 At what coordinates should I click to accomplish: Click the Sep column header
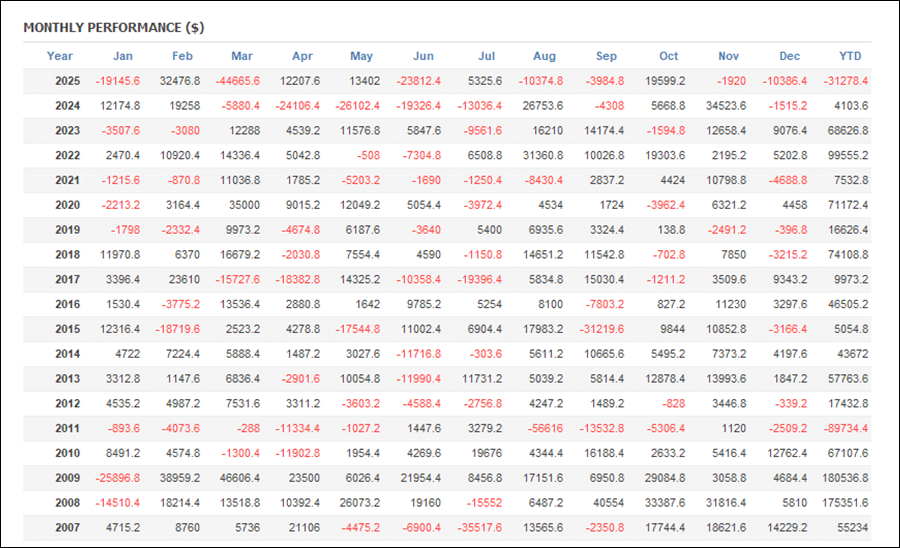click(606, 56)
